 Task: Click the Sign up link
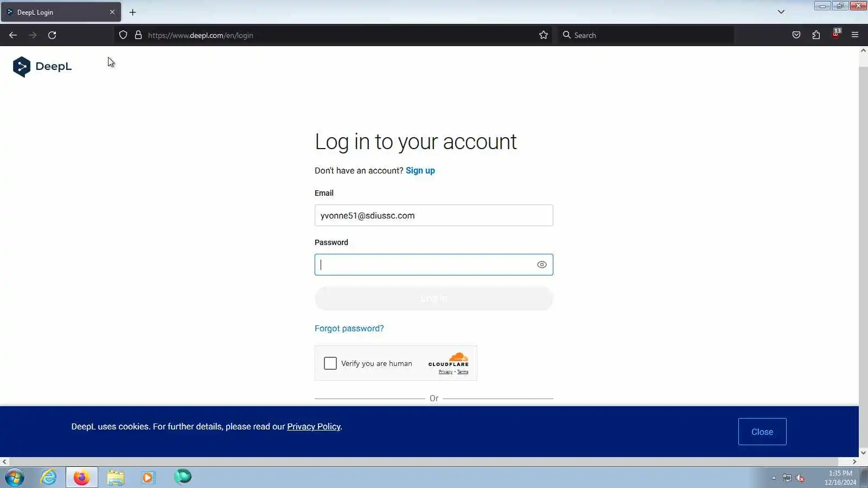click(420, 170)
